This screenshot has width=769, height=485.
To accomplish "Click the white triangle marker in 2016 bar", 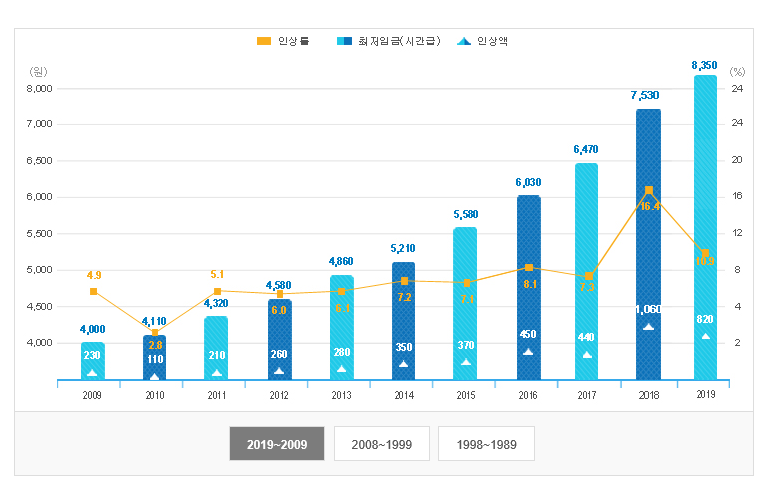I will click(528, 352).
